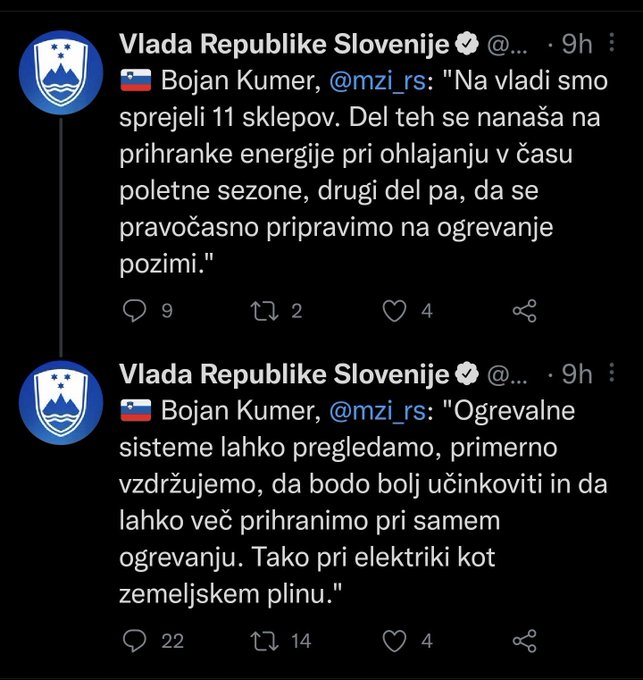643x680 pixels.
Task: Open the 9h timestamp of the second tweet
Action: click(577, 374)
